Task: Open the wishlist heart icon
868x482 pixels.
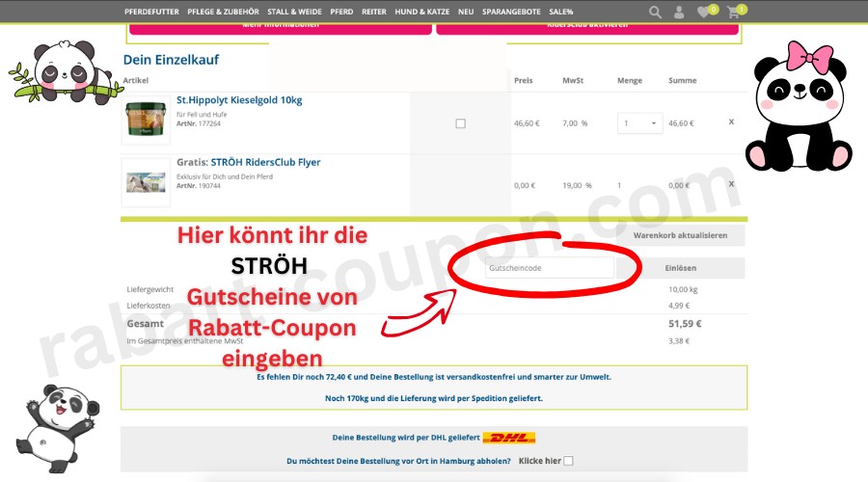Action: (704, 12)
